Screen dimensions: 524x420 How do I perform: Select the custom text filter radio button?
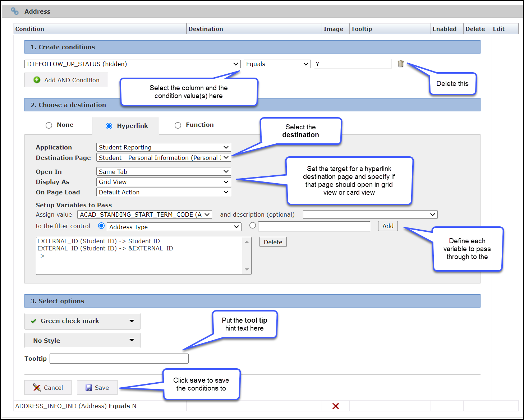[x=253, y=226]
